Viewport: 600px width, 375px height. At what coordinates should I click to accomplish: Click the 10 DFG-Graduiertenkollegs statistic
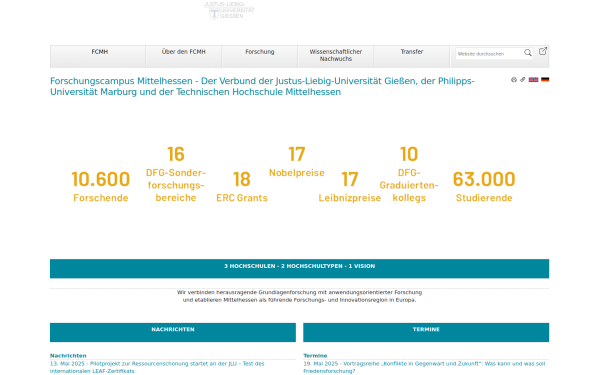pyautogui.click(x=409, y=174)
